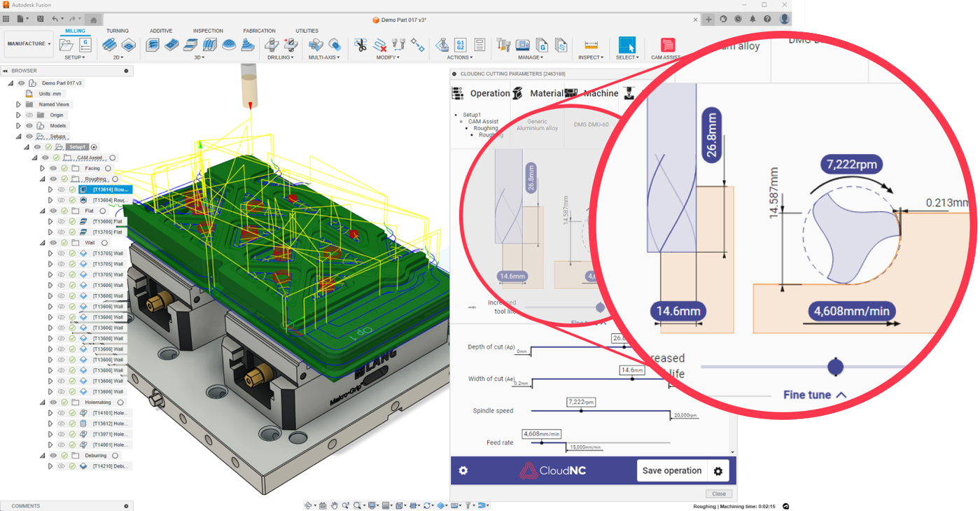Collapse the Wall folder node

coord(43,243)
